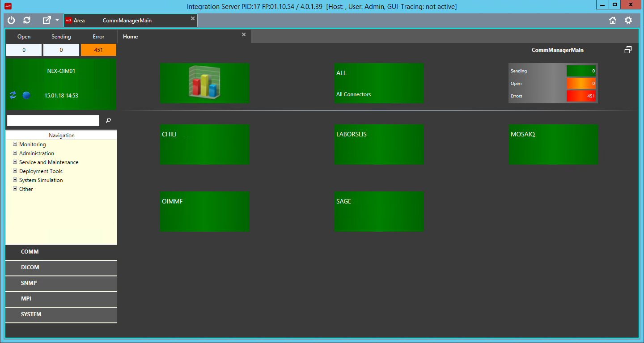This screenshot has width=644, height=343.
Task: Focus the navigation search field
Action: click(53, 120)
